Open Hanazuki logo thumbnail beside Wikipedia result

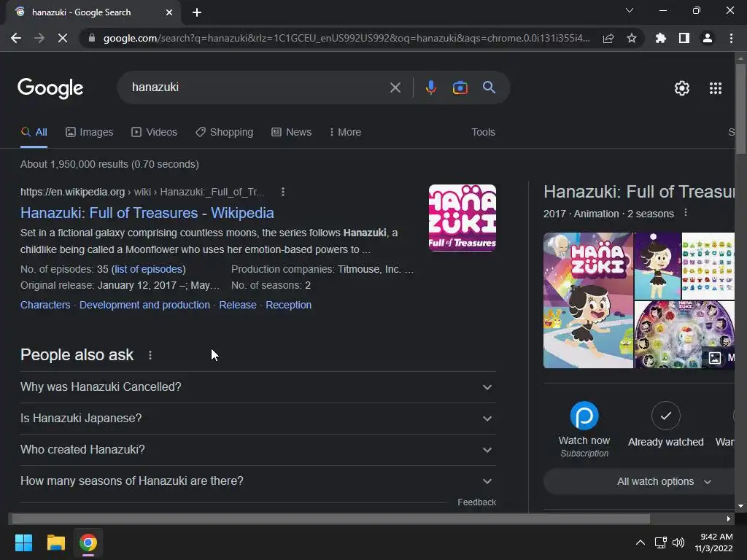(462, 217)
